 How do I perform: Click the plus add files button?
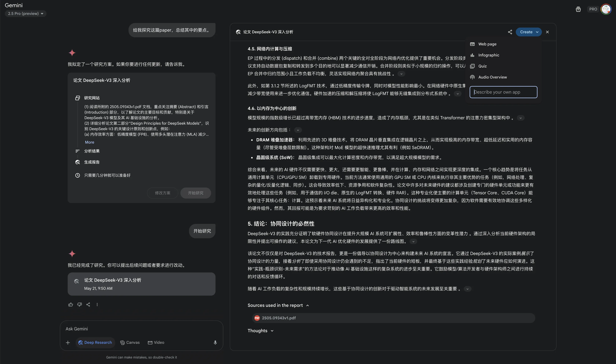(68, 343)
